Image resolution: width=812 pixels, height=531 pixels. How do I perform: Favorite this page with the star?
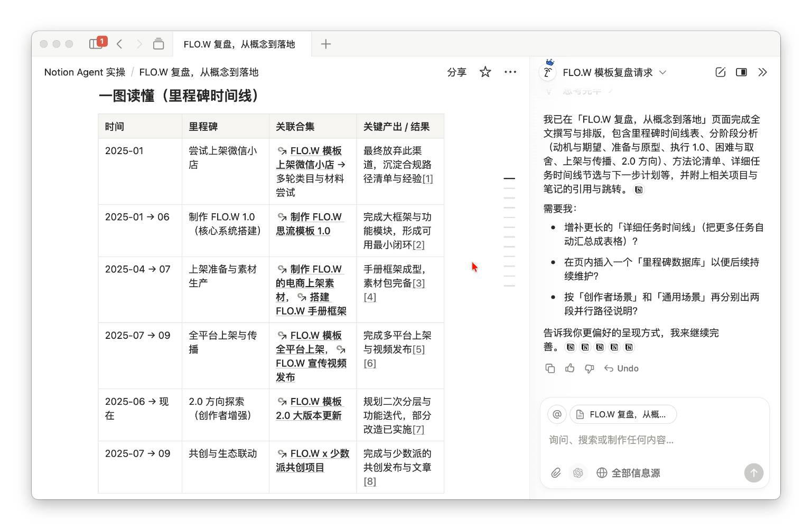(x=486, y=72)
